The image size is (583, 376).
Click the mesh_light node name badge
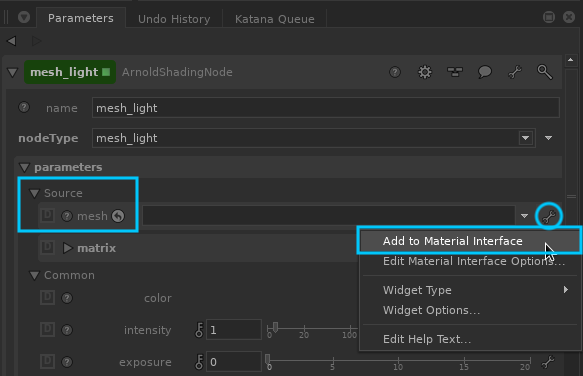(70, 72)
